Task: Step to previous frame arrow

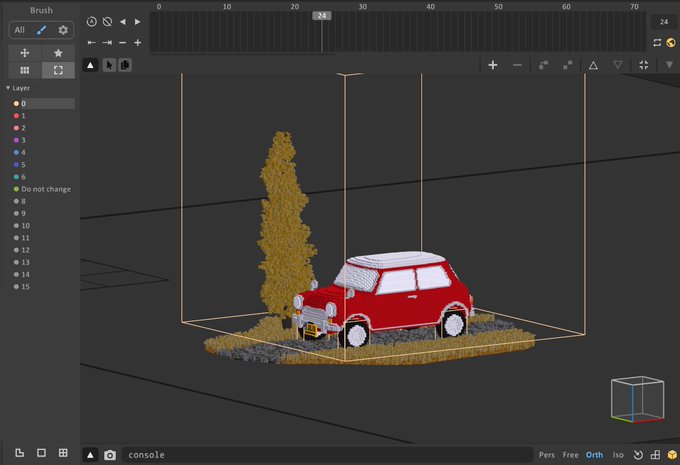Action: (x=123, y=22)
